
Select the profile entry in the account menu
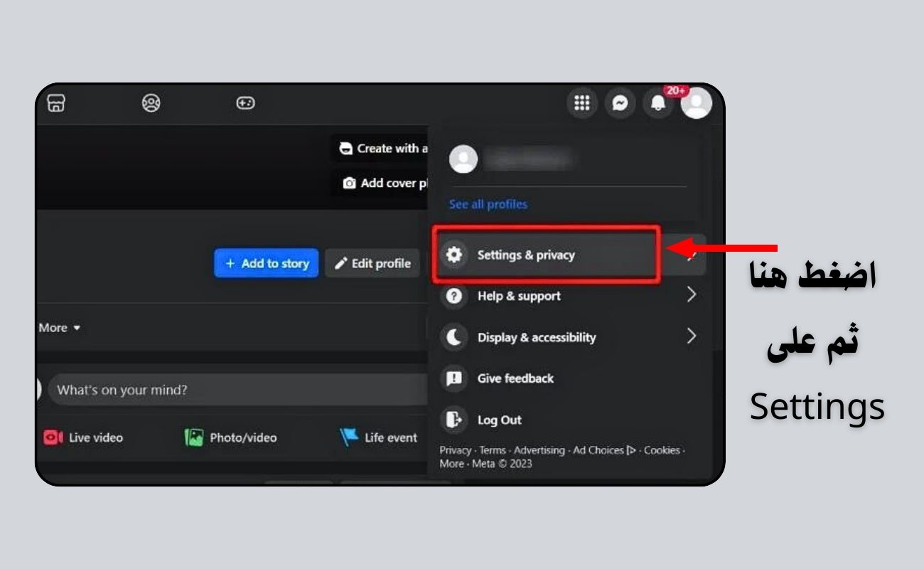[568, 159]
